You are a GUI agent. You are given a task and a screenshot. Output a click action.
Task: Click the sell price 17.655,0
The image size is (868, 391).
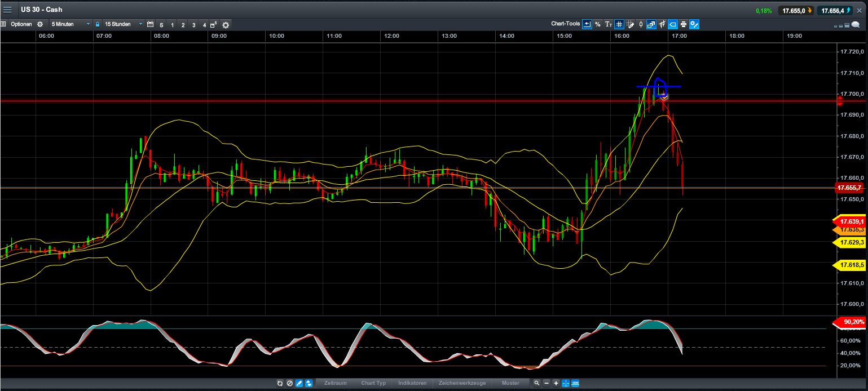pos(795,10)
